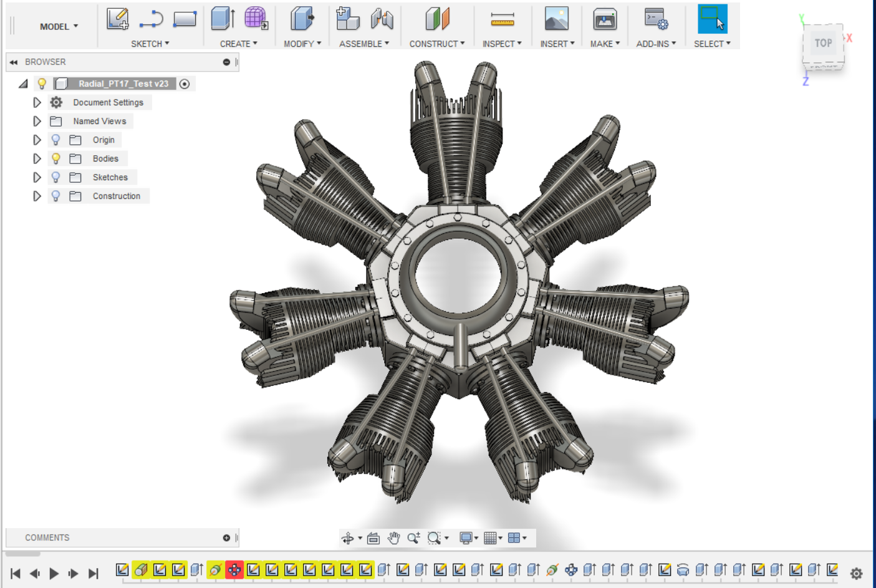Select the Rectangle sketch tool

(x=185, y=19)
